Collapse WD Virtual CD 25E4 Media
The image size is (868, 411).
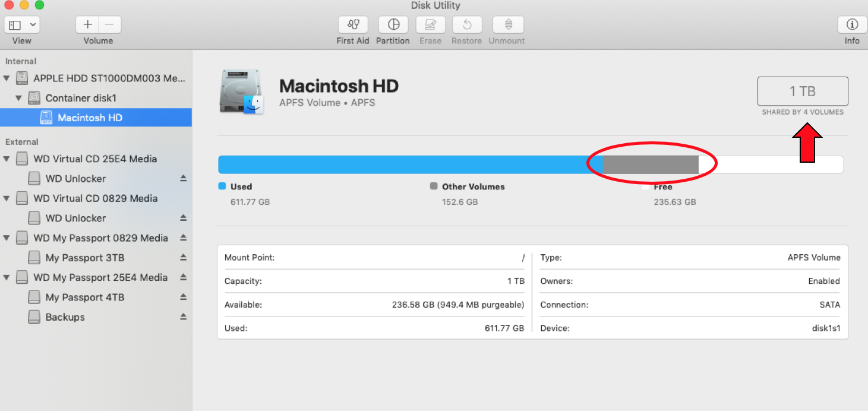pyautogui.click(x=7, y=159)
